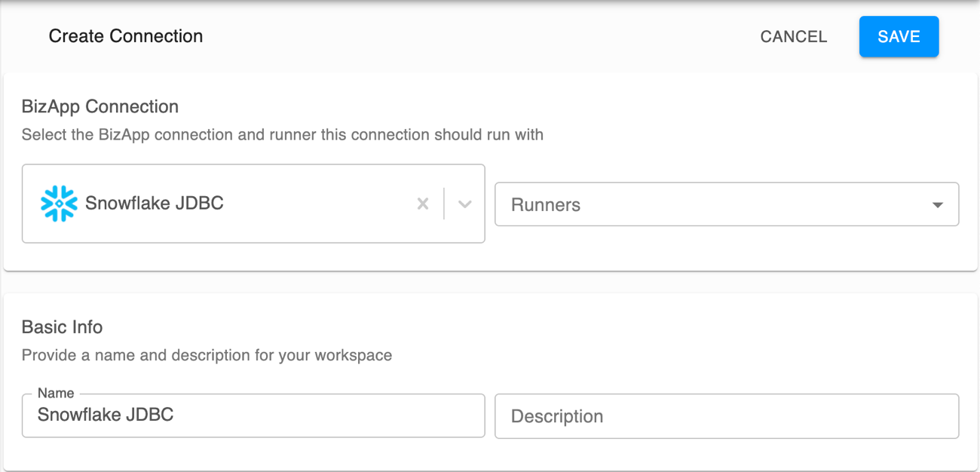This screenshot has height=472, width=980.
Task: Focus the Name input field
Action: [253, 415]
